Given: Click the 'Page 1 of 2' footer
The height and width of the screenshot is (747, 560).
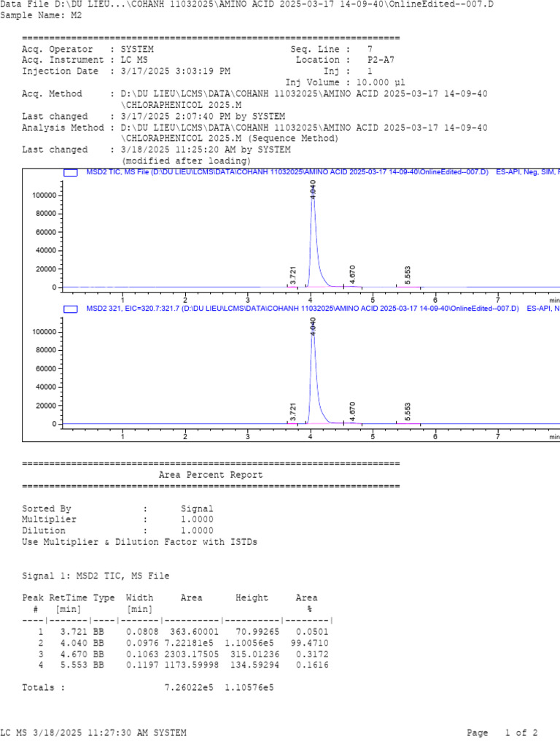Looking at the screenshot, I should (x=502, y=732).
